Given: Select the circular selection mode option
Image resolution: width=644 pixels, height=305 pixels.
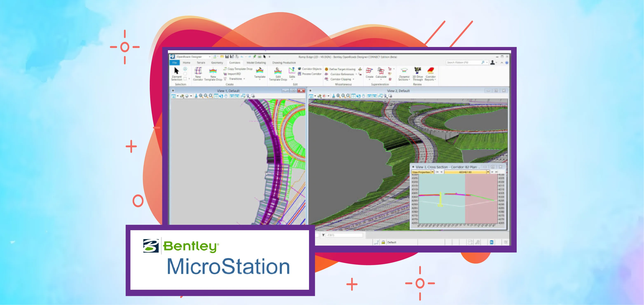Looking at the screenshot, I should 185,74.
